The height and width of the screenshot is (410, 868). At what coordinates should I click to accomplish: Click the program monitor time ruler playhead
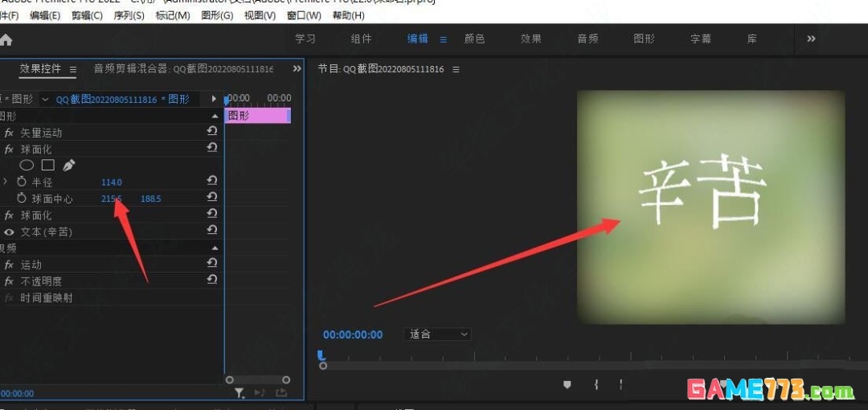pyautogui.click(x=321, y=354)
